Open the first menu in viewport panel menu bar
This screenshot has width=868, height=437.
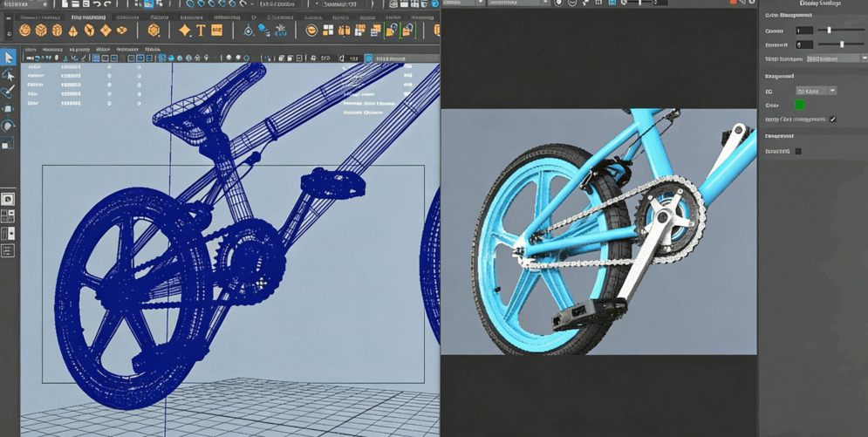coord(32,50)
